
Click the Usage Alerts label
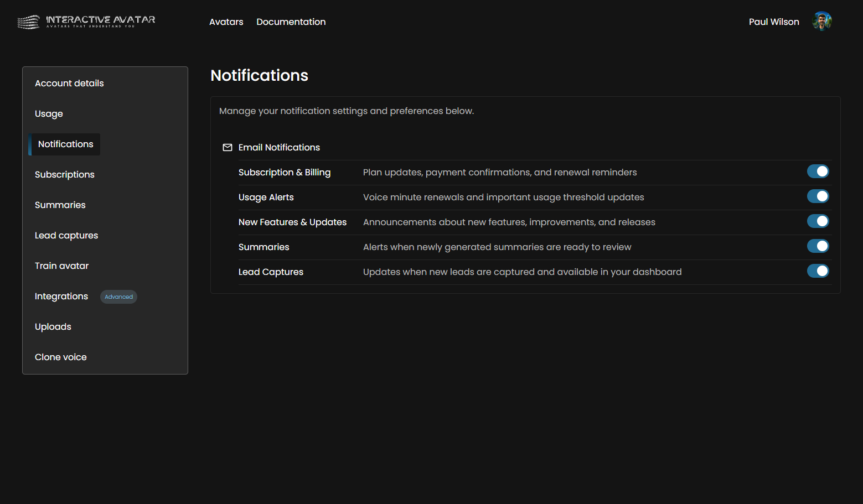pyautogui.click(x=266, y=198)
